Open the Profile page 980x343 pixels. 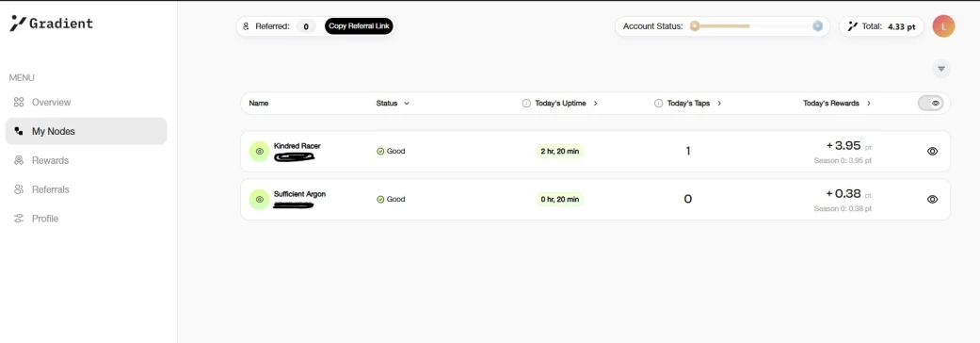45,219
